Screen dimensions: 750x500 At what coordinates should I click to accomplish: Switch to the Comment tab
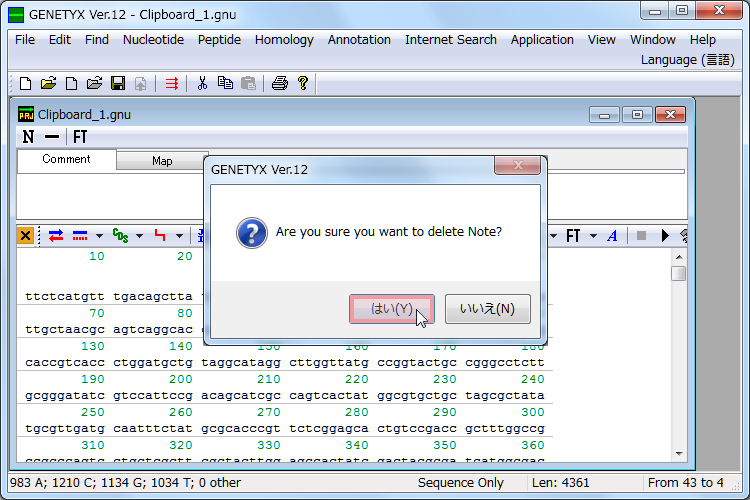[66, 159]
